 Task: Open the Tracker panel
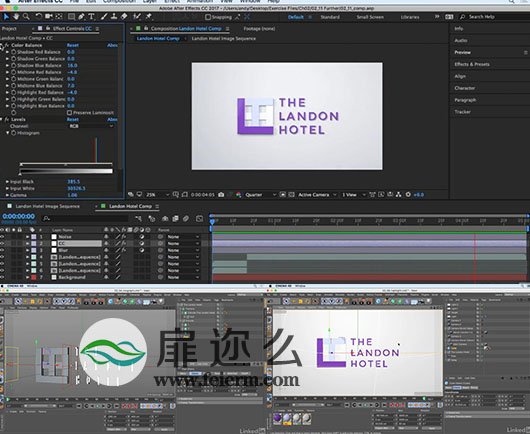pos(462,112)
